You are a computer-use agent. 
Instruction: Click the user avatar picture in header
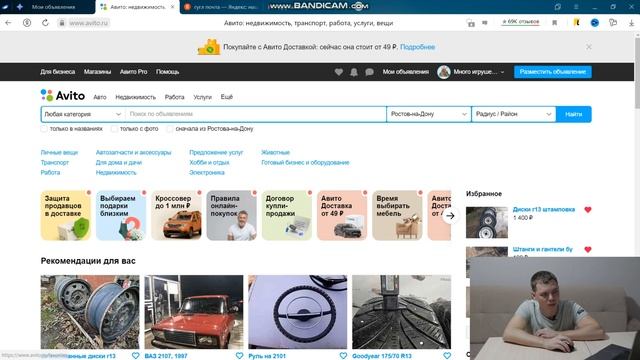coord(444,72)
